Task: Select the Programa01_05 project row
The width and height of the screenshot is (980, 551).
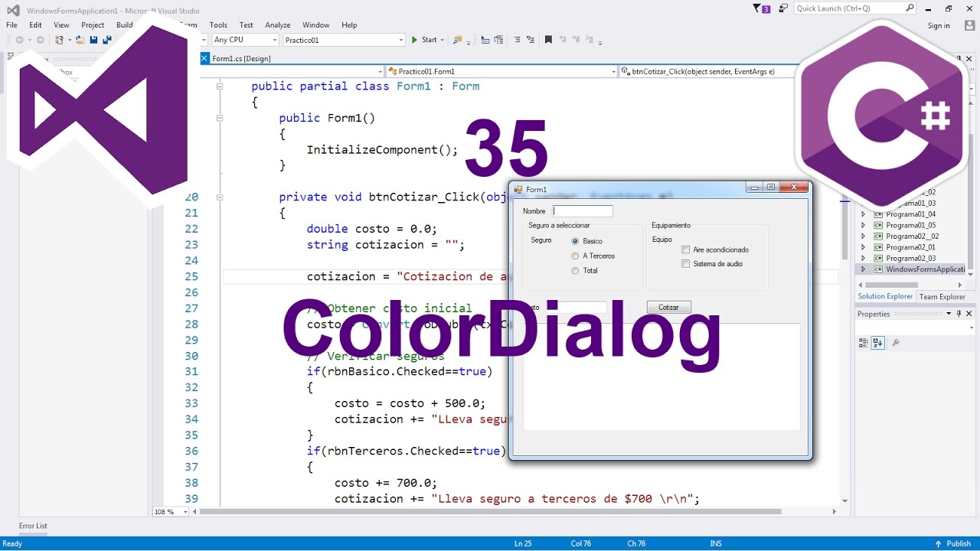Action: tap(910, 225)
